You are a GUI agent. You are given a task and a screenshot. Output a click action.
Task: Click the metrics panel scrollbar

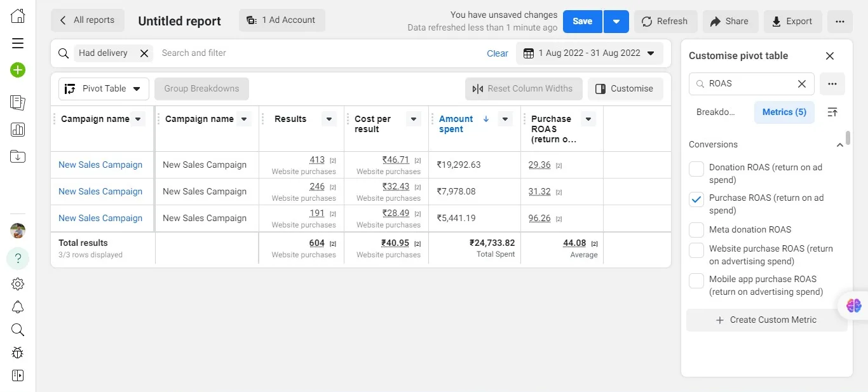pos(848,138)
